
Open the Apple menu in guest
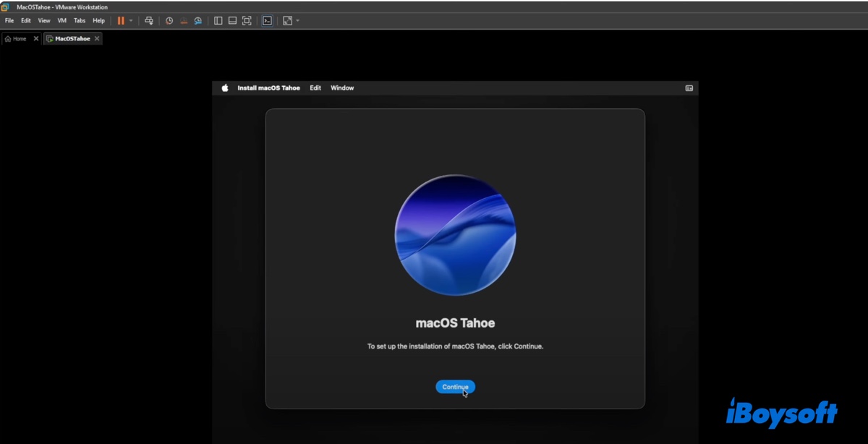pos(225,88)
